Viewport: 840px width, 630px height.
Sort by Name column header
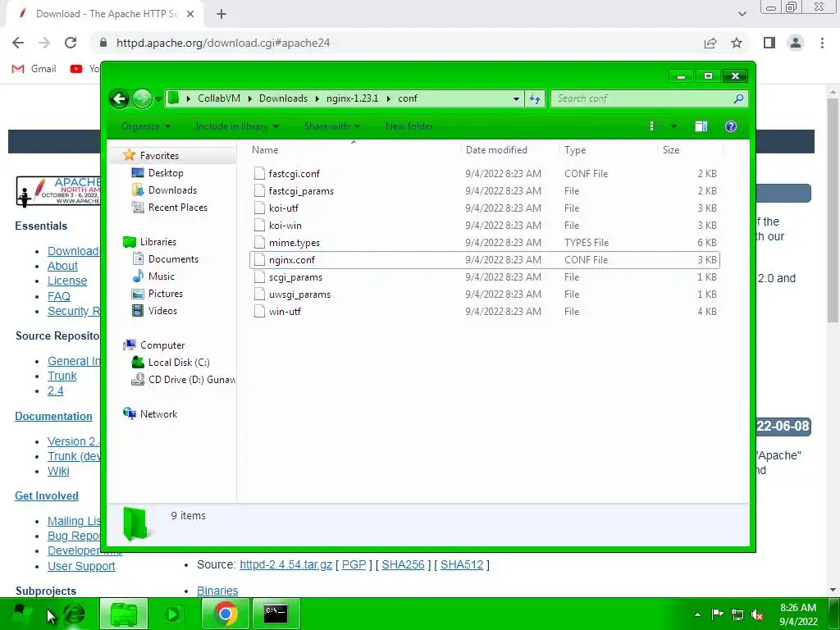(354, 150)
